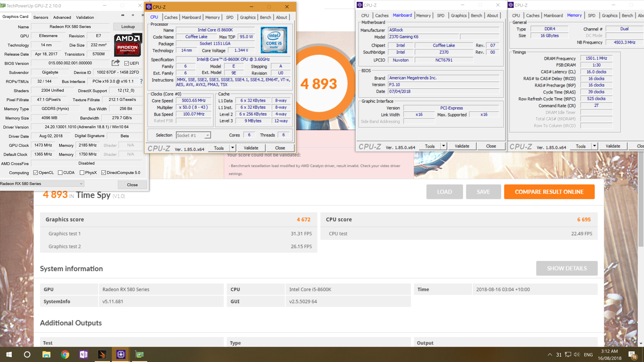The image size is (644, 362).
Task: Click the BIOS Version field in GPU-Z
Action: tap(70, 63)
